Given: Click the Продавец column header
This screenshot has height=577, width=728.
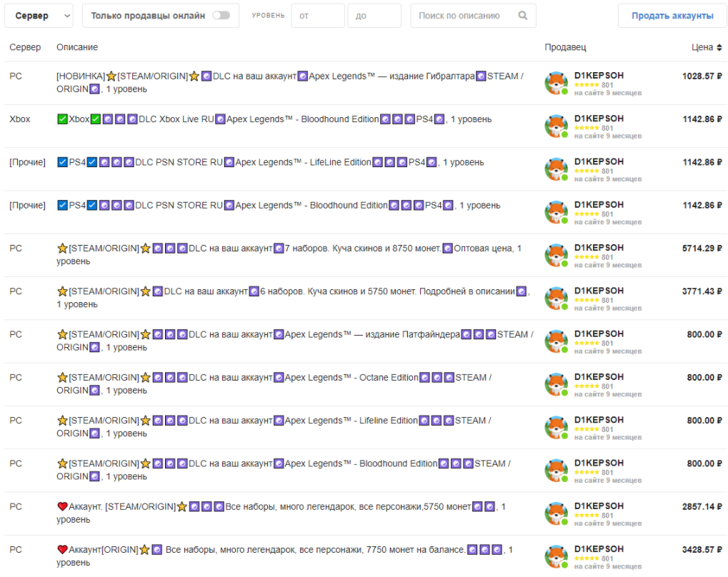Looking at the screenshot, I should [x=565, y=47].
